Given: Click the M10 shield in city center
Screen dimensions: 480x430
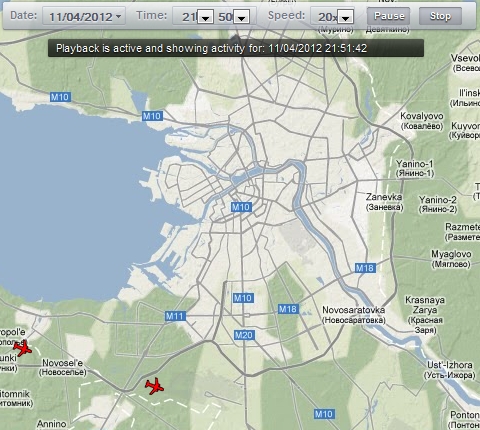Looking at the screenshot, I should tap(241, 207).
